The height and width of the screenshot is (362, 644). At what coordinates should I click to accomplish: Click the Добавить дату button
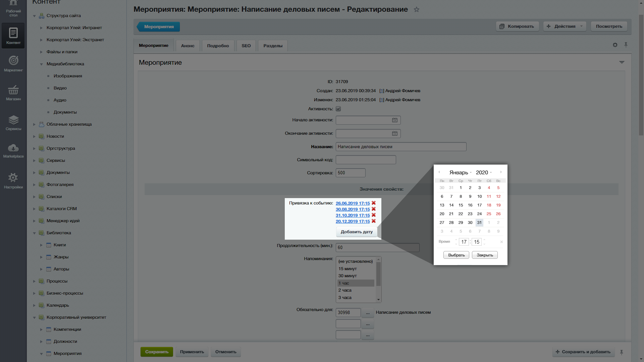pos(357,232)
